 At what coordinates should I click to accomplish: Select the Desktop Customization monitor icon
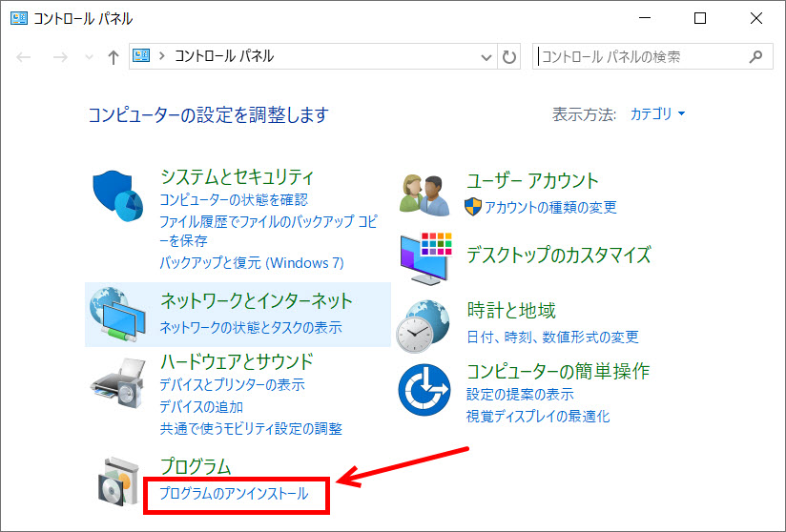click(x=424, y=256)
